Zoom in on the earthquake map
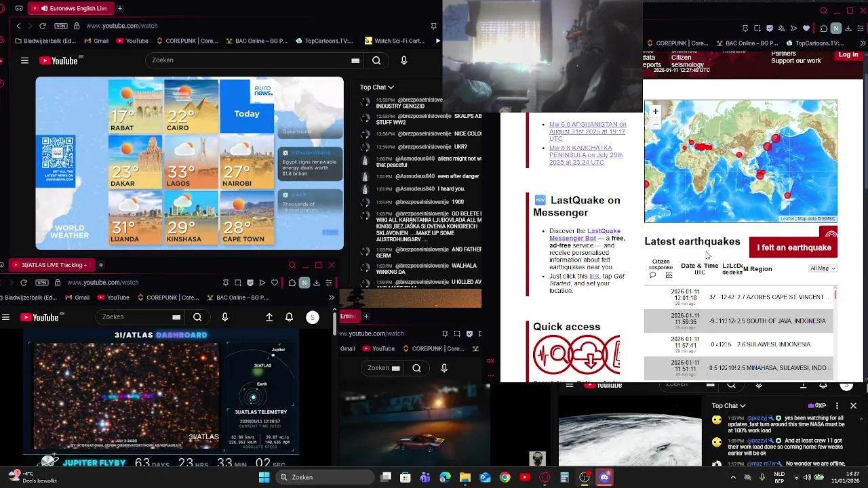Viewport: 868px width, 488px height. [x=655, y=111]
